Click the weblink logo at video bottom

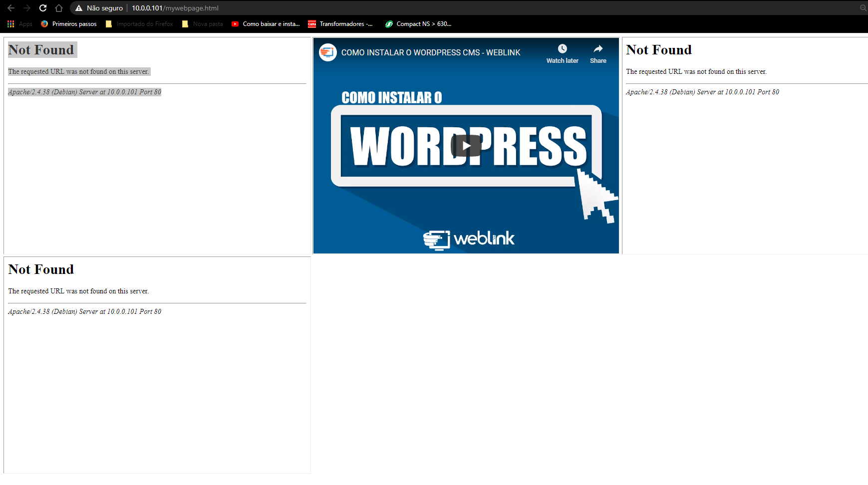point(469,239)
